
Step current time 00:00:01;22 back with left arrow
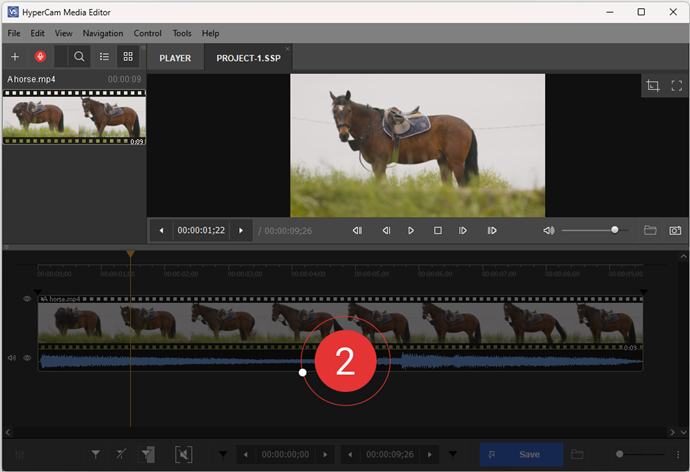click(161, 231)
